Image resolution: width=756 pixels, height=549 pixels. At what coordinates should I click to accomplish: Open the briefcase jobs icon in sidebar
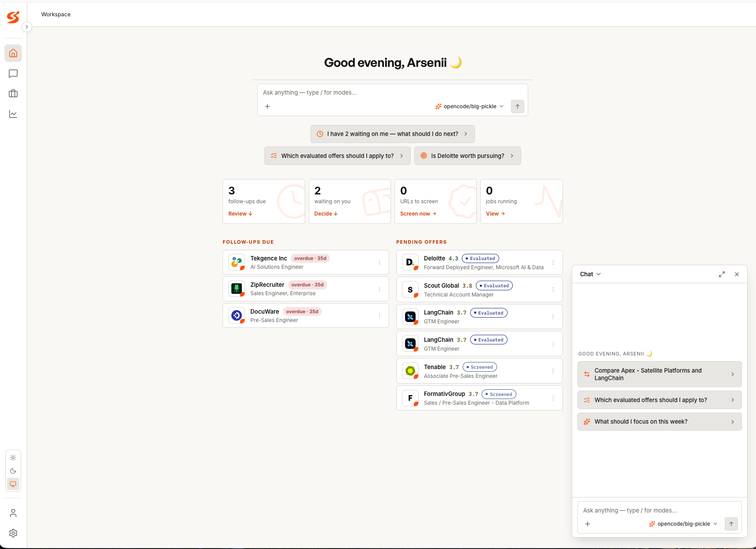point(13,94)
